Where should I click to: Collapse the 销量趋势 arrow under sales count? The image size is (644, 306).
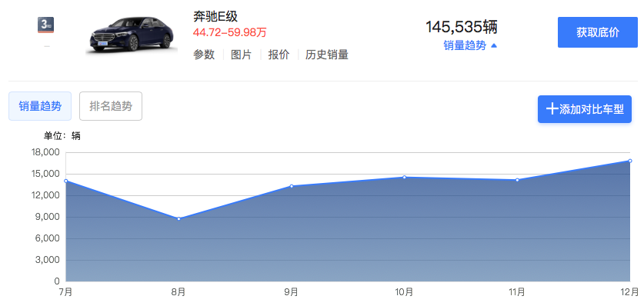pyautogui.click(x=494, y=46)
